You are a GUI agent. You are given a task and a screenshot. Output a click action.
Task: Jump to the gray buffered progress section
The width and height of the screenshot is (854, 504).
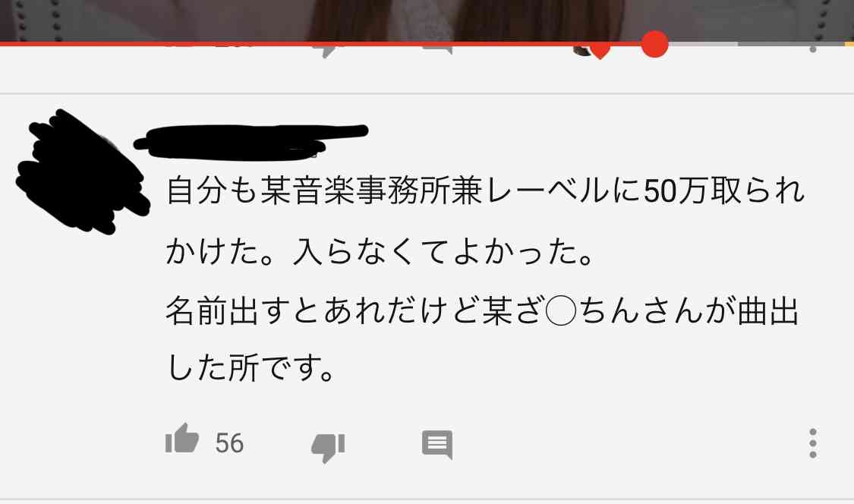[703, 43]
